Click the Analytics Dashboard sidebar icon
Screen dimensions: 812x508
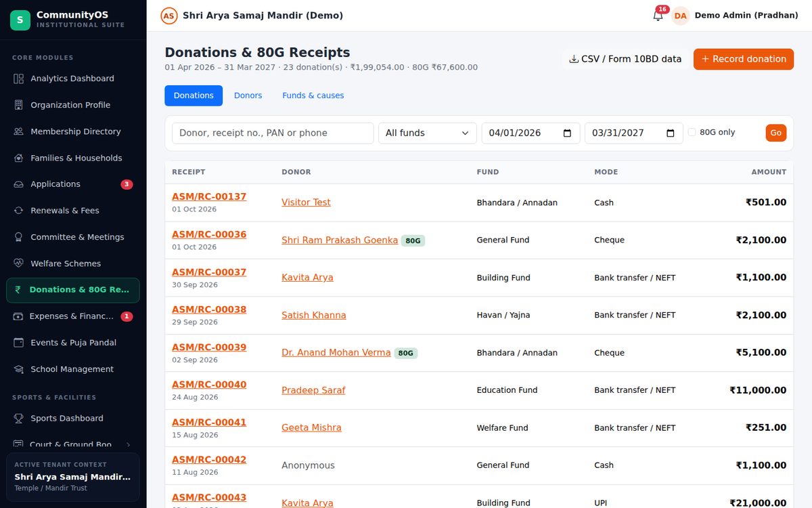pyautogui.click(x=19, y=79)
